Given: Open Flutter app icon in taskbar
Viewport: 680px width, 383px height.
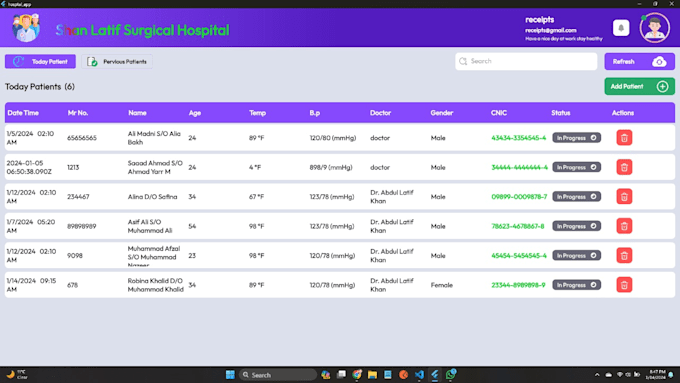Looking at the screenshot, I should (x=435, y=375).
